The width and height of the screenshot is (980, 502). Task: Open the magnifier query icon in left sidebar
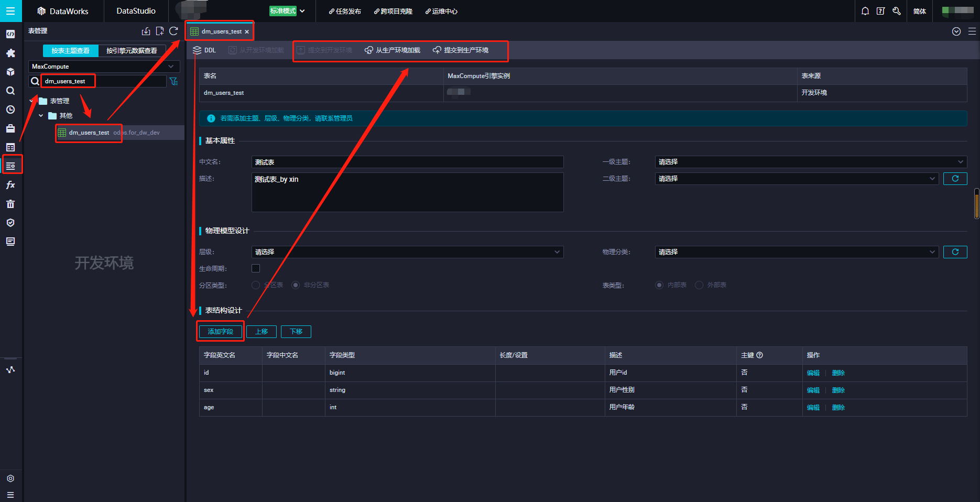tap(10, 91)
